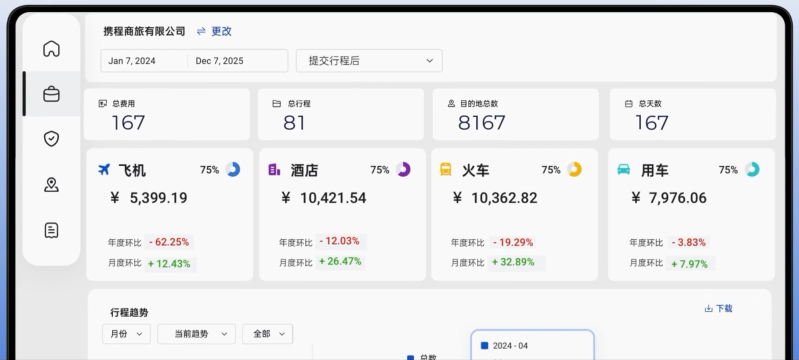Click the 更改 link to change company
This screenshot has height=360, width=799.
point(222,31)
